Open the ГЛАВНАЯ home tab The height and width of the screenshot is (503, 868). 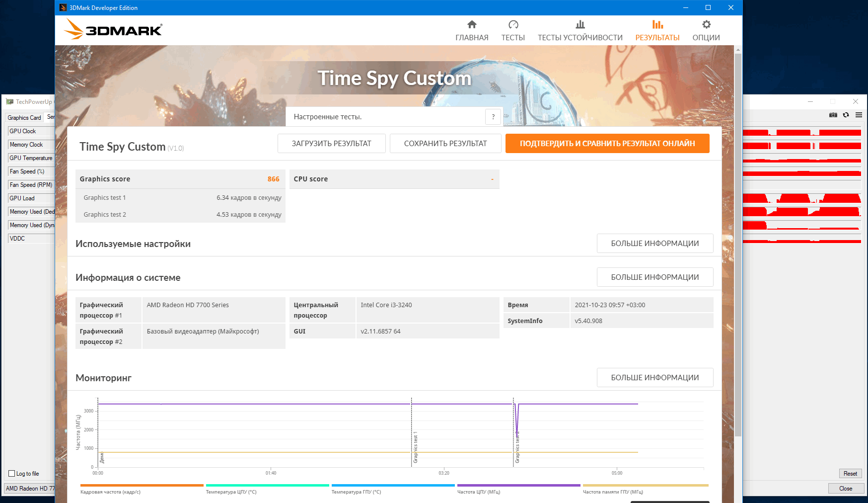tap(472, 31)
